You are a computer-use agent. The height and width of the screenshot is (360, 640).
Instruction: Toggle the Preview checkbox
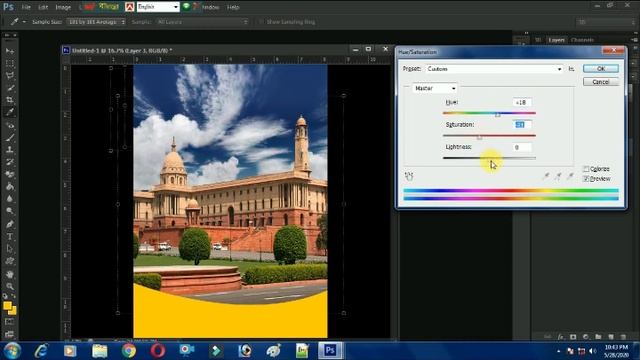coord(586,179)
